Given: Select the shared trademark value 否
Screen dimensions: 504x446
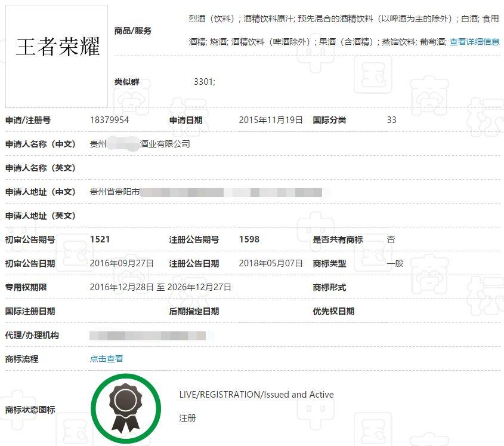Looking at the screenshot, I should [391, 239].
